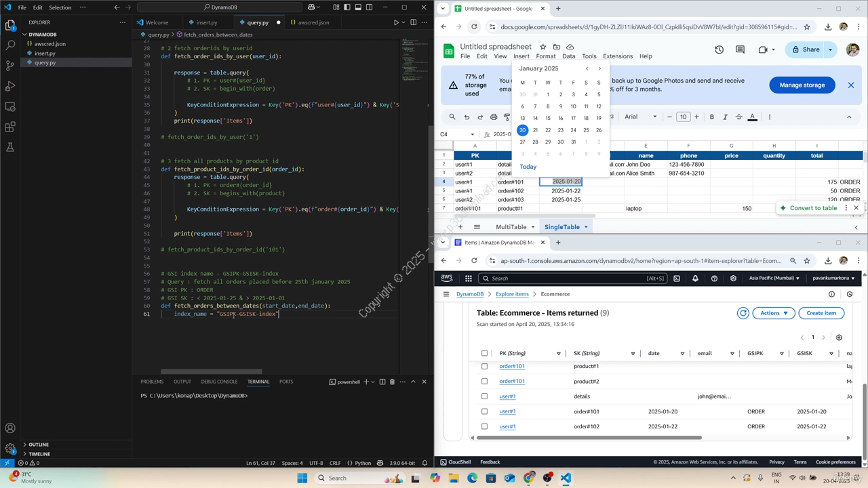Open the AWS services grid menu
This screenshot has width=868, height=488.
[468, 279]
